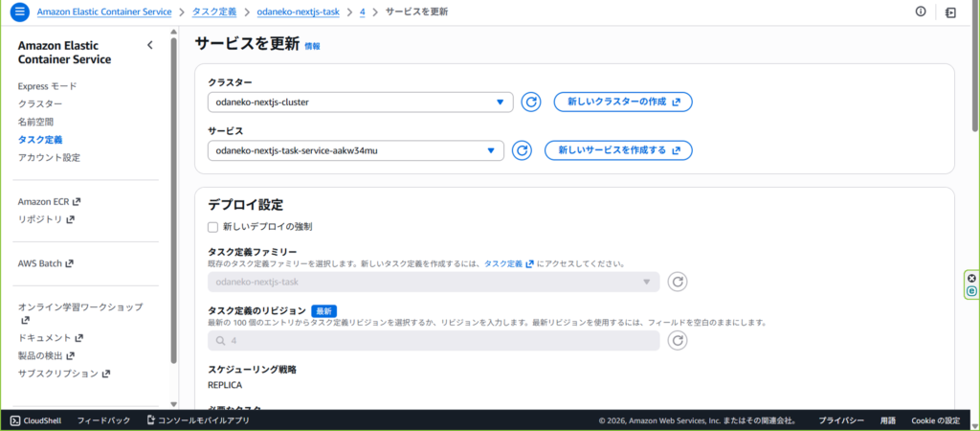Click the panel toggle icon at top right
The width and height of the screenshot is (980, 431).
949,11
